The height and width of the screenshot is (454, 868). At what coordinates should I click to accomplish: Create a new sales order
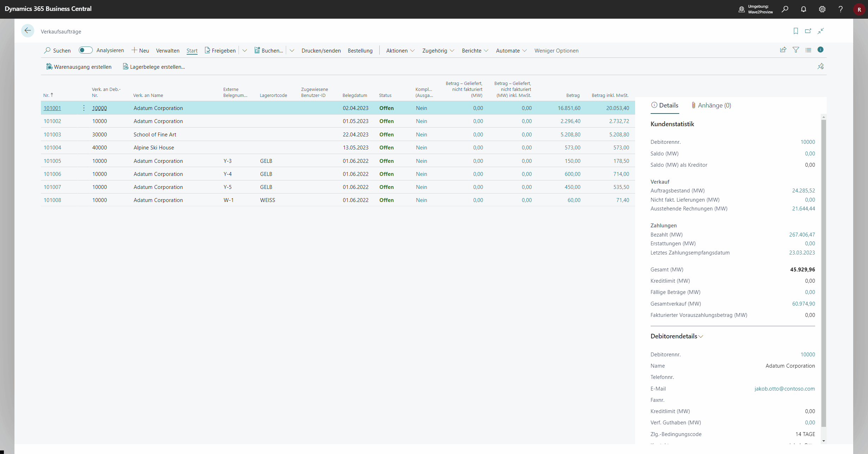[x=140, y=50]
